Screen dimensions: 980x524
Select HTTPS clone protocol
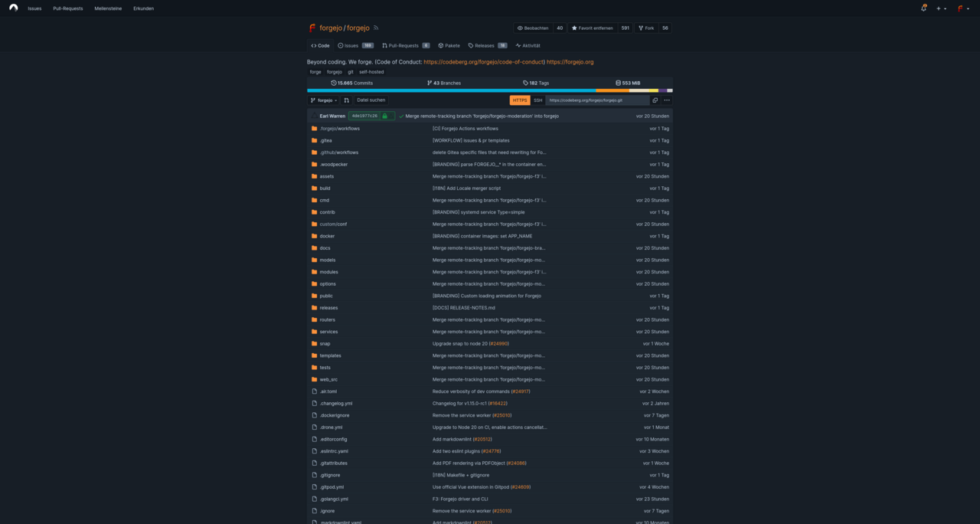520,100
